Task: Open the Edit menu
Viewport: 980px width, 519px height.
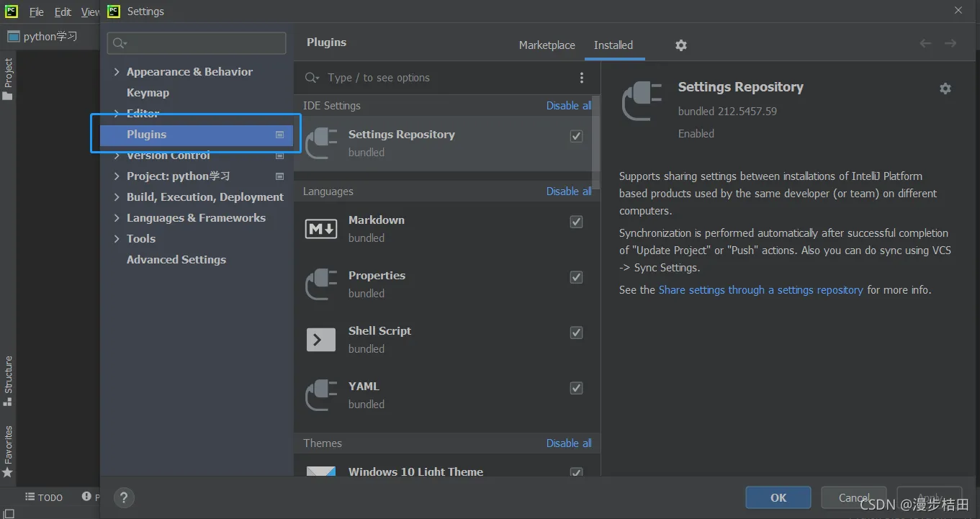Action: pyautogui.click(x=63, y=12)
